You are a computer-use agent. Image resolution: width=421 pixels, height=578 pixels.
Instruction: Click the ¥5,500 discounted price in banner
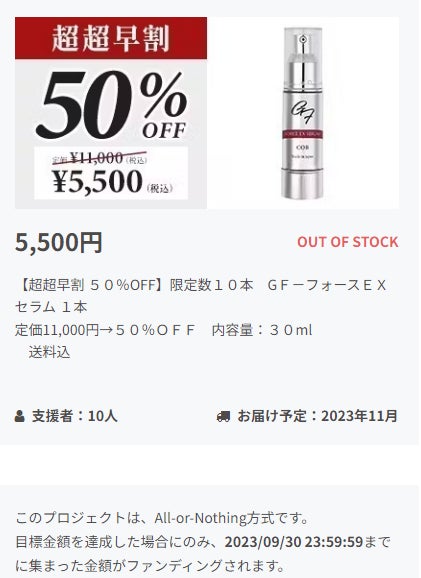click(97, 182)
